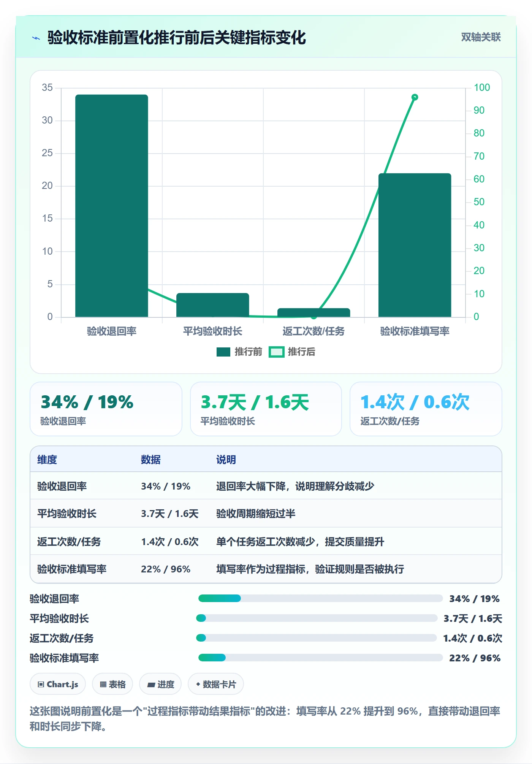532x764 pixels.
Task: Select the 平均验收时长 table row cell
Action: (67, 514)
